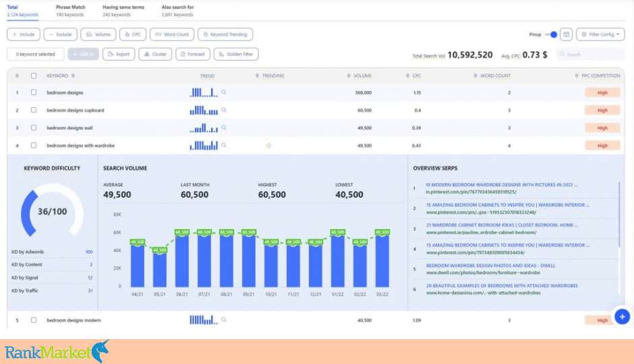Image resolution: width=634 pixels, height=364 pixels.
Task: Open 20 Beautiful Examples of Bedrooms link
Action: 502,286
